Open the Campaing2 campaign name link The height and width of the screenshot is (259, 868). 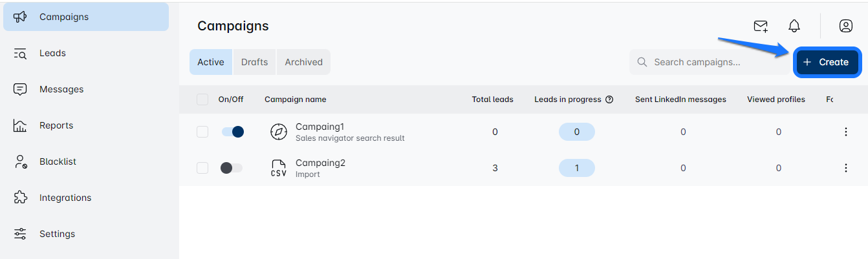(320, 163)
